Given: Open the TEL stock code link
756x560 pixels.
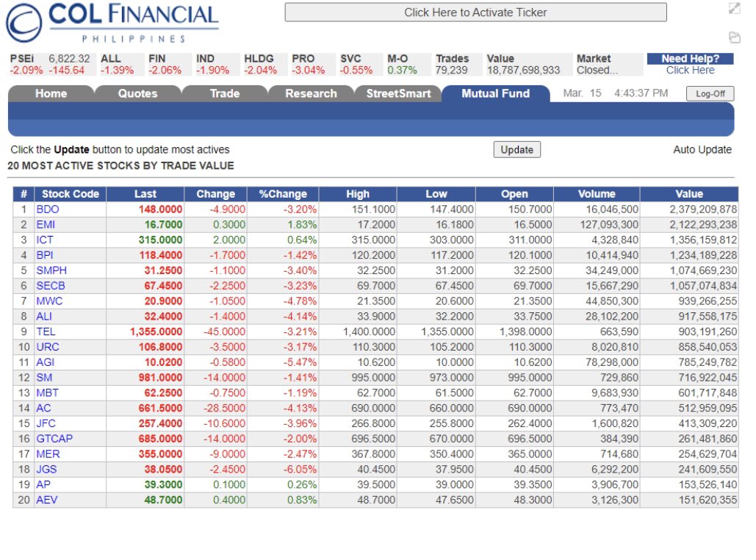Looking at the screenshot, I should pyautogui.click(x=46, y=332).
